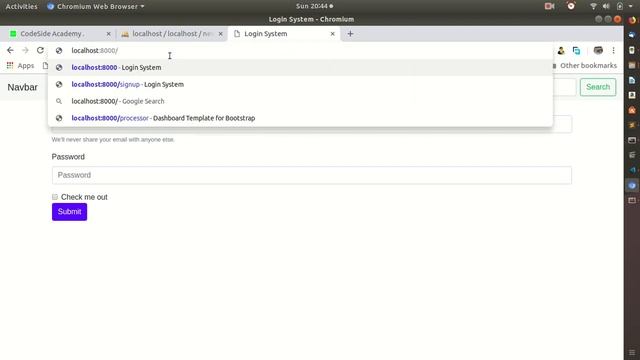This screenshot has width=640, height=360.
Task: Close the localhost / localhost tab
Action: pos(220,34)
